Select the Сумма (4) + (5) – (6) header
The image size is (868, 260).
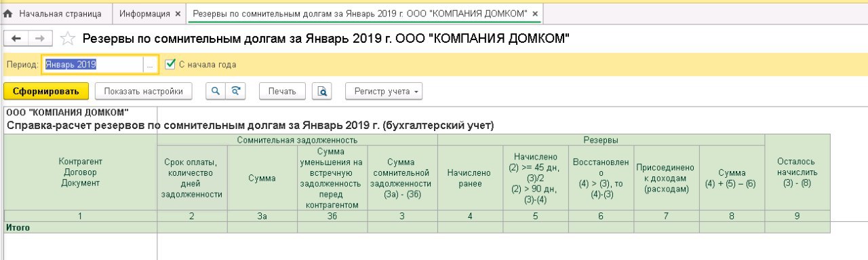coord(732,178)
